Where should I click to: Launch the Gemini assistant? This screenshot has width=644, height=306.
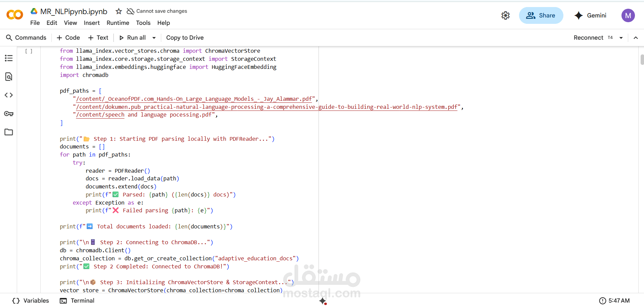(590, 15)
